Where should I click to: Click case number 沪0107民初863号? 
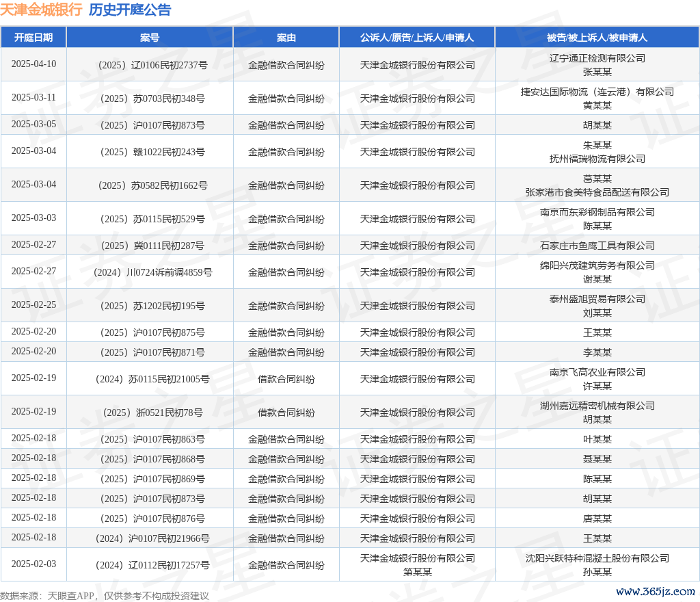point(152,439)
